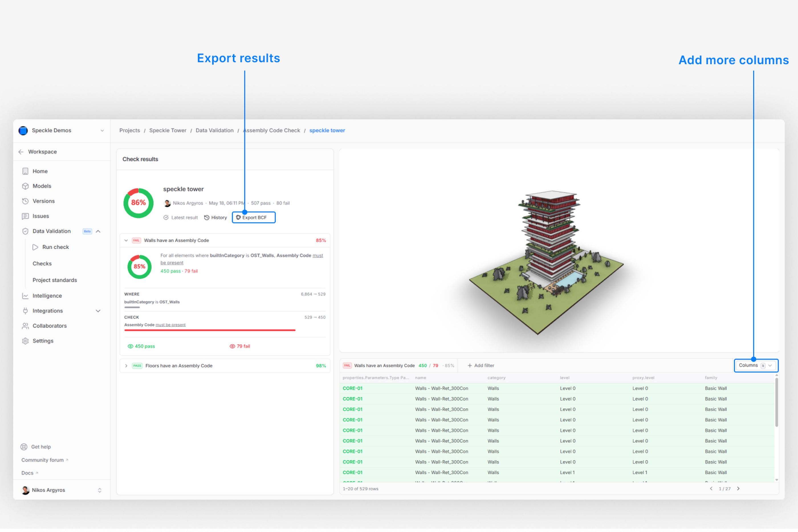Viewport: 798px width, 532px height.
Task: Click the 1–20 of 529 rows label
Action: (x=360, y=489)
